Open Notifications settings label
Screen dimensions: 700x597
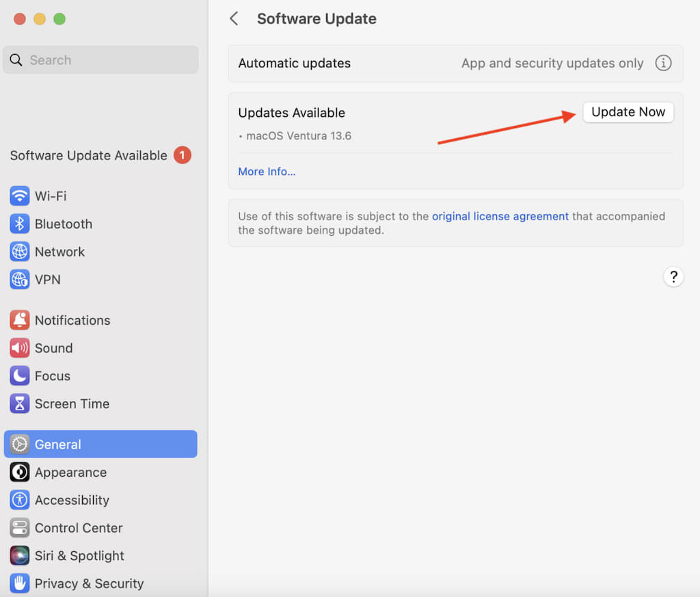tap(72, 320)
